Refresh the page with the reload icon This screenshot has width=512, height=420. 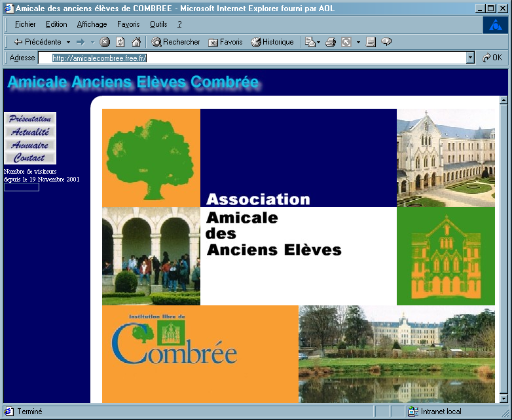[x=120, y=42]
